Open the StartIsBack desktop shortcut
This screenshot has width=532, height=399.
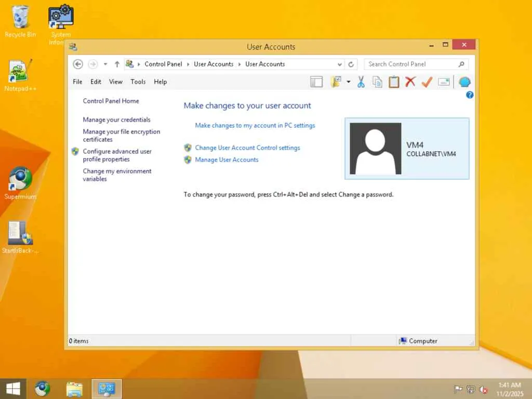tap(20, 237)
